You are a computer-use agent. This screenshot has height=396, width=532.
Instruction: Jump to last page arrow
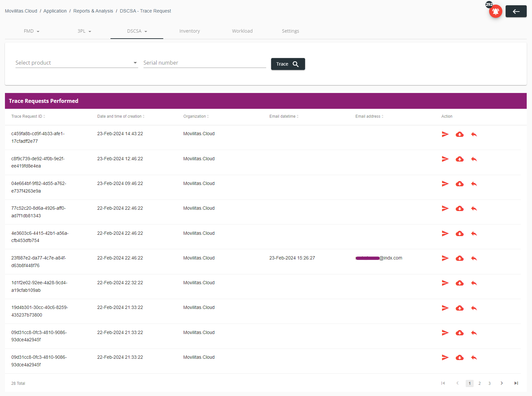(x=516, y=383)
